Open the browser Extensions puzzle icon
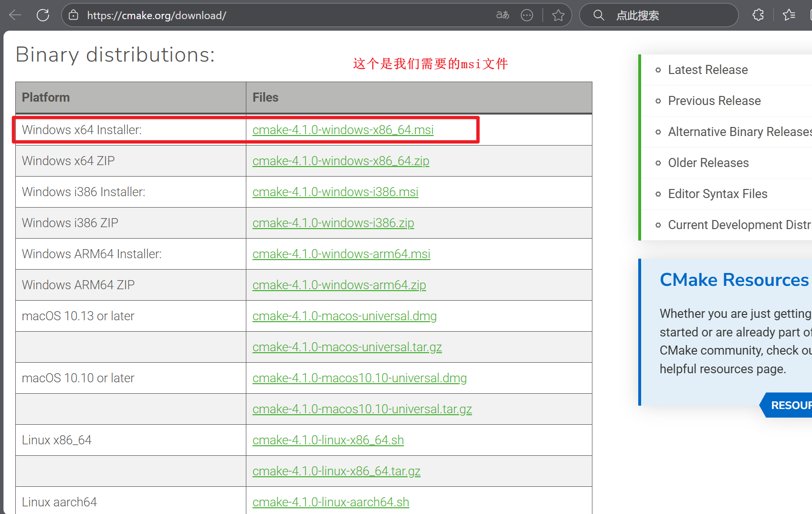 (758, 15)
